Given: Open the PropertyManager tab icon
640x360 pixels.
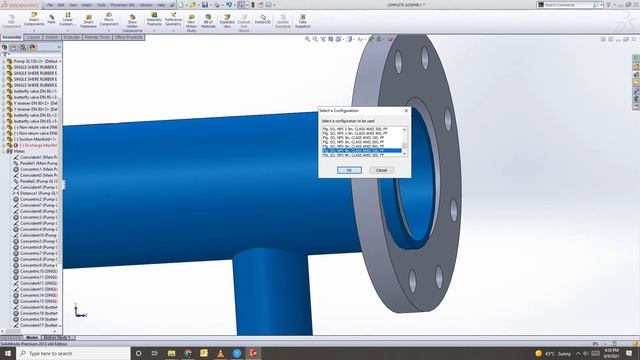Looking at the screenshot, I should (13, 47).
